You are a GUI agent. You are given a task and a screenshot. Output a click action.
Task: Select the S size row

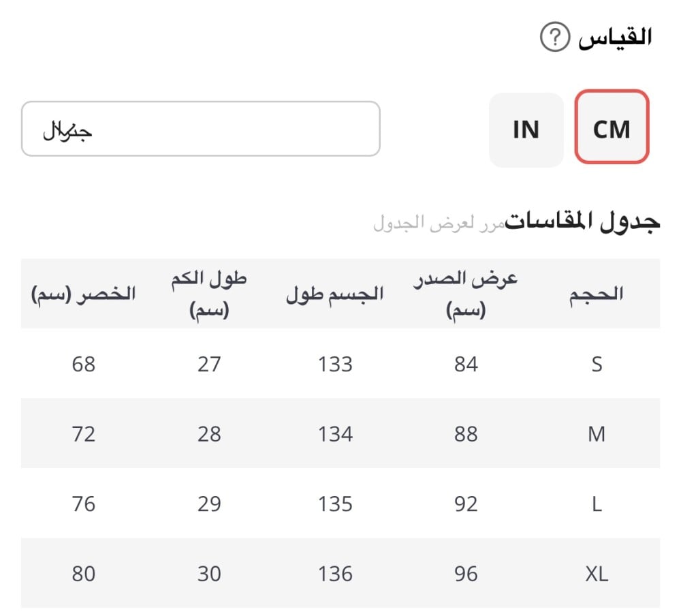(597, 365)
